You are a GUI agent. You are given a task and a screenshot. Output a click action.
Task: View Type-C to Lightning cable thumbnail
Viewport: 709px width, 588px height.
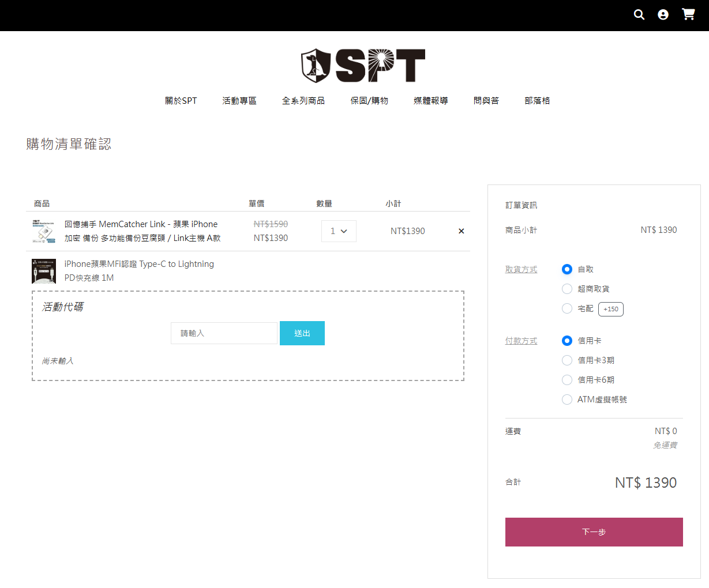[44, 271]
